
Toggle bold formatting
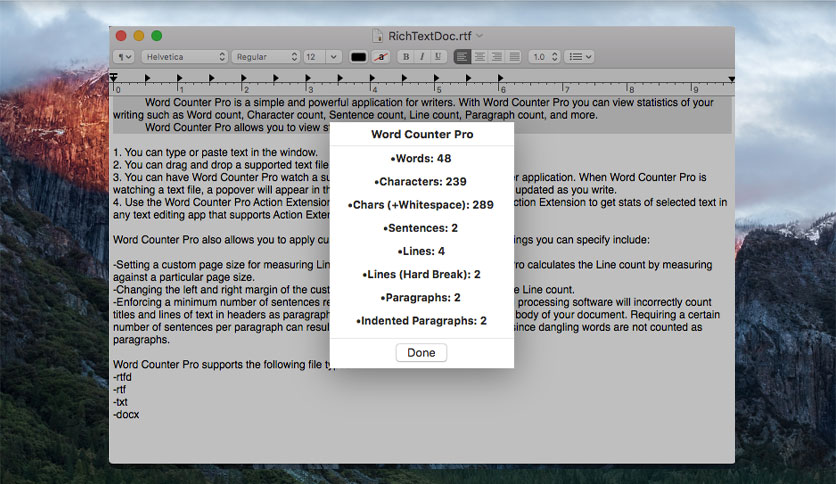click(x=406, y=57)
